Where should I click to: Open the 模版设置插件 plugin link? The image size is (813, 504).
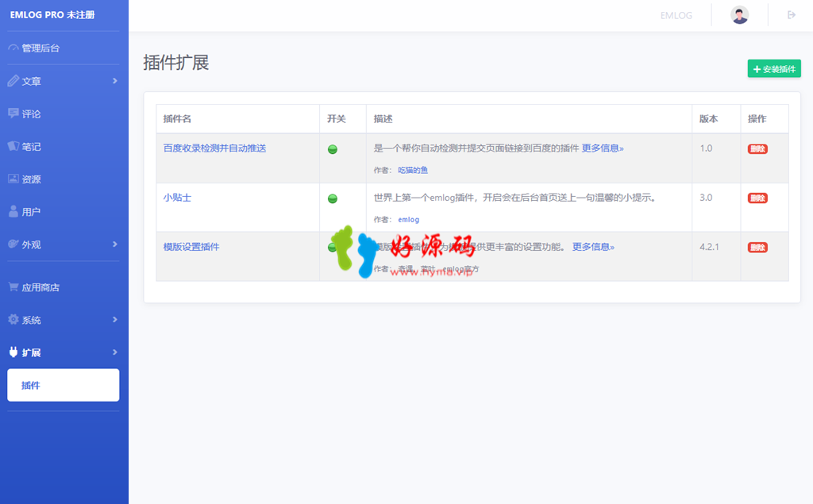tap(191, 247)
